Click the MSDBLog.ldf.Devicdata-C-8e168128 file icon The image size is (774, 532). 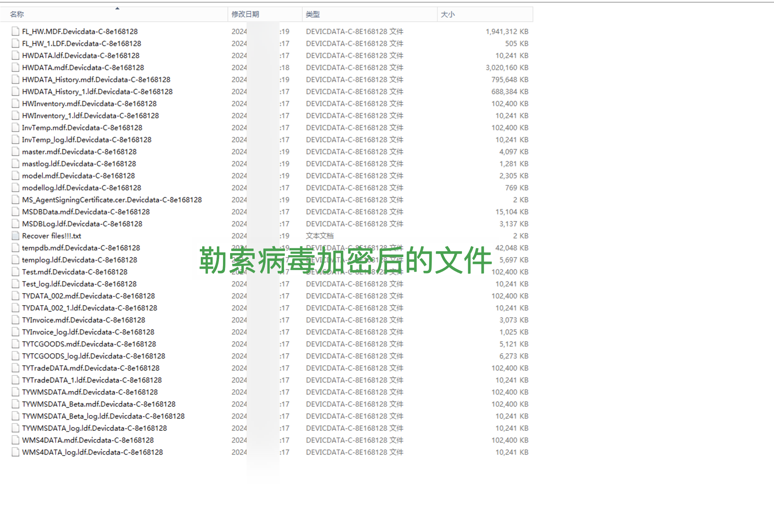coord(15,224)
